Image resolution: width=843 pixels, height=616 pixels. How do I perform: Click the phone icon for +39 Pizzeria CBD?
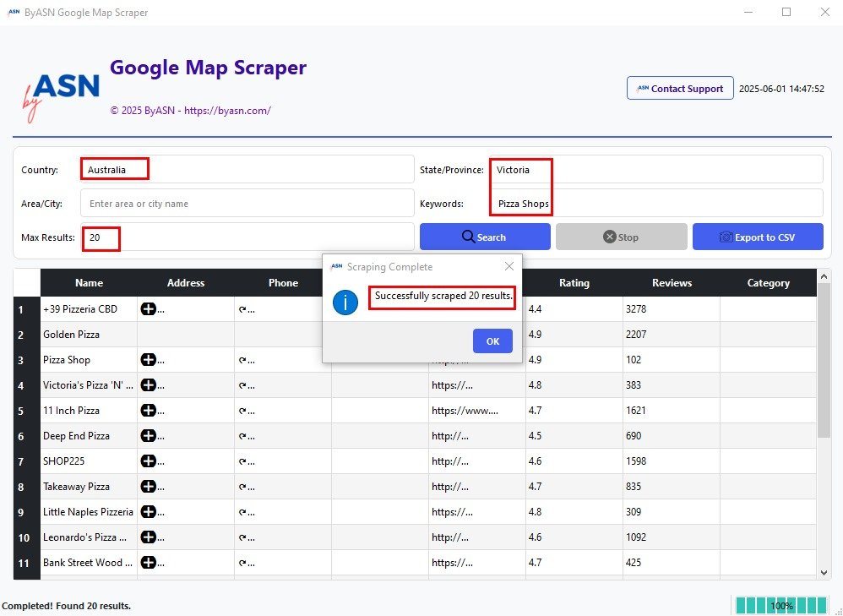[243, 309]
